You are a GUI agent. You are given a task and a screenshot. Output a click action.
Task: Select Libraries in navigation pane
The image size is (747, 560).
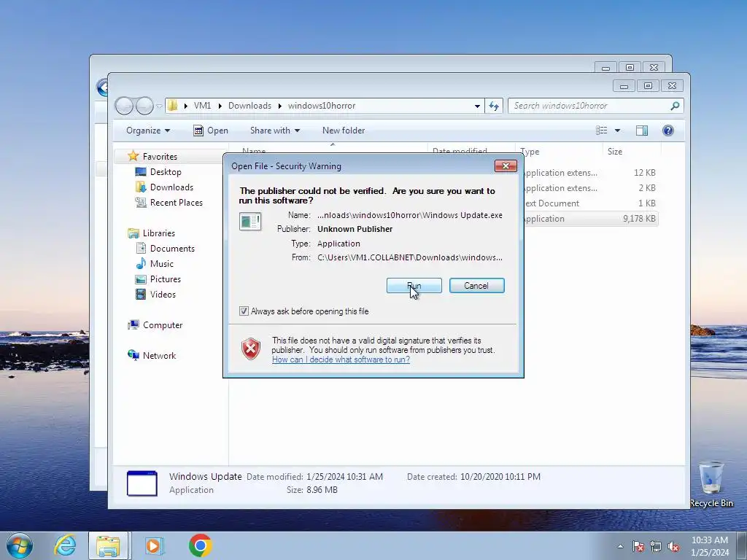point(158,233)
